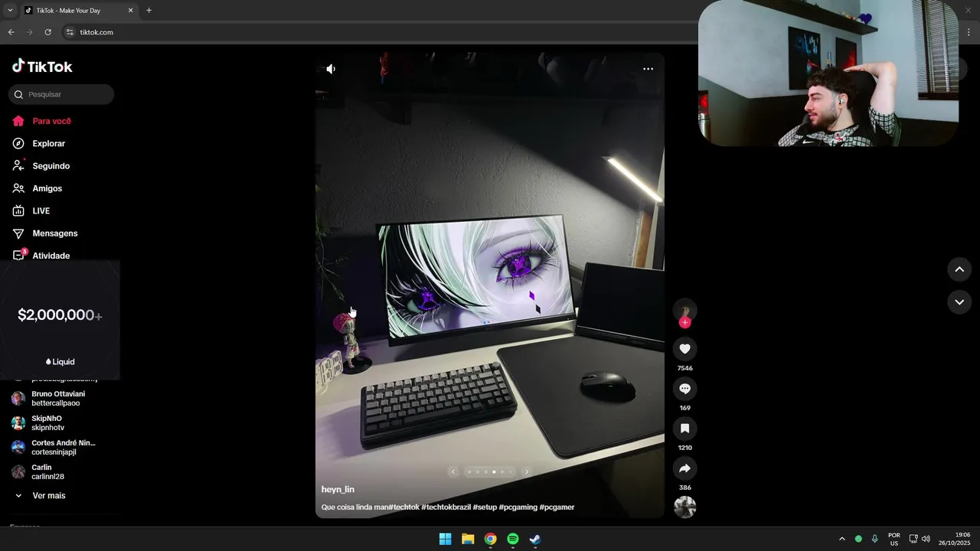Like the video with heart icon
The image size is (980, 551).
tap(684, 349)
